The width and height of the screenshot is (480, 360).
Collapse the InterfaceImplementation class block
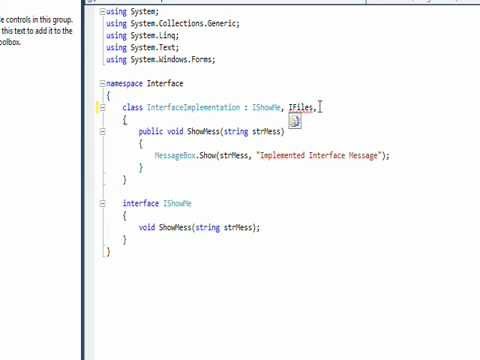(102, 108)
